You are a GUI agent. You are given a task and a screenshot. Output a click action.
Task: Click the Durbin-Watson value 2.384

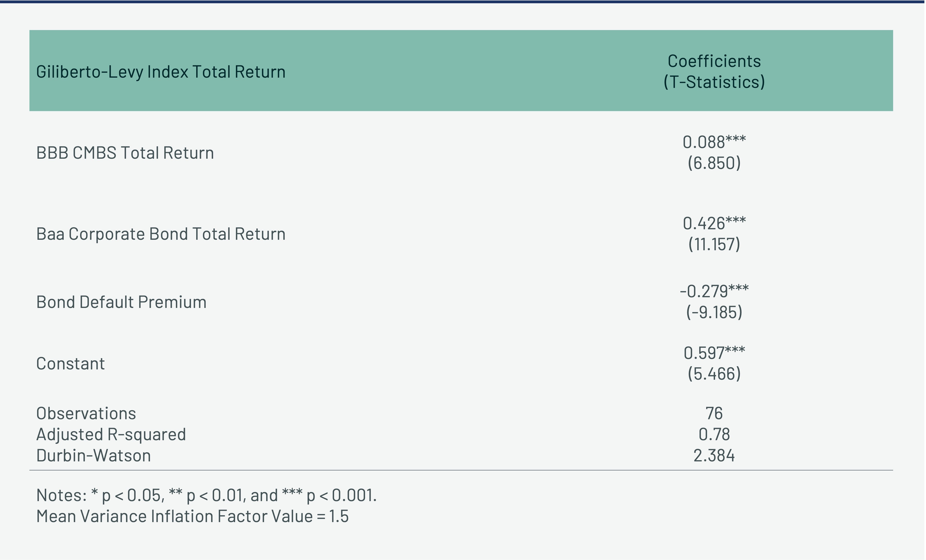(714, 456)
